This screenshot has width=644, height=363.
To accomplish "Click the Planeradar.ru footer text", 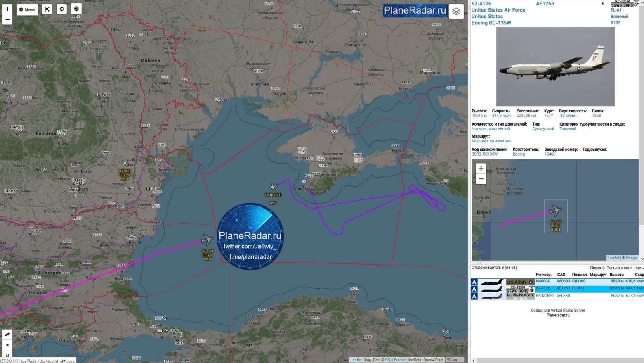I will tap(558, 315).
